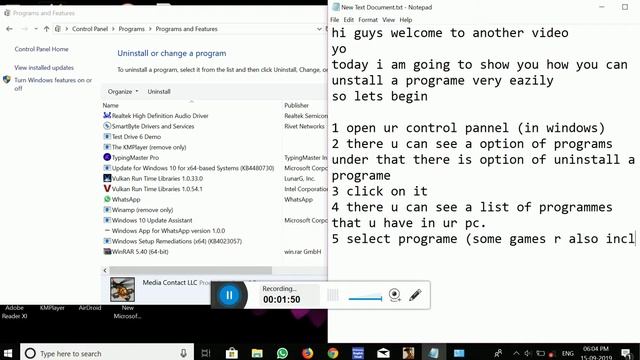The width and height of the screenshot is (640, 360).
Task: Select Vulkan Run Time Libraries 1.0.54.1 icon
Action: [107, 189]
